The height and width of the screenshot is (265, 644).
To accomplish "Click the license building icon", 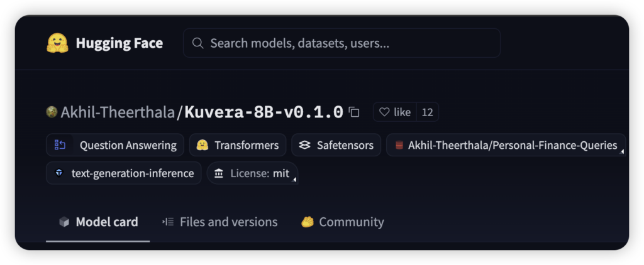I will point(219,173).
